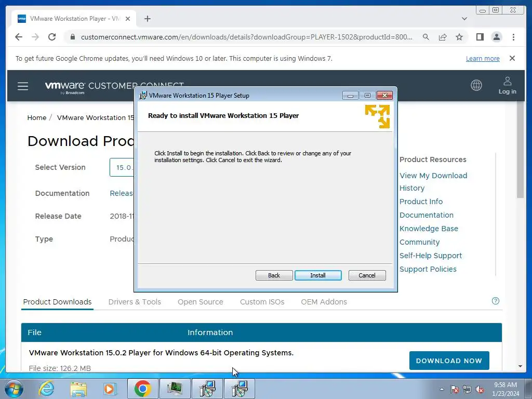Open the Community link
This screenshot has height=399, width=532.
click(419, 242)
